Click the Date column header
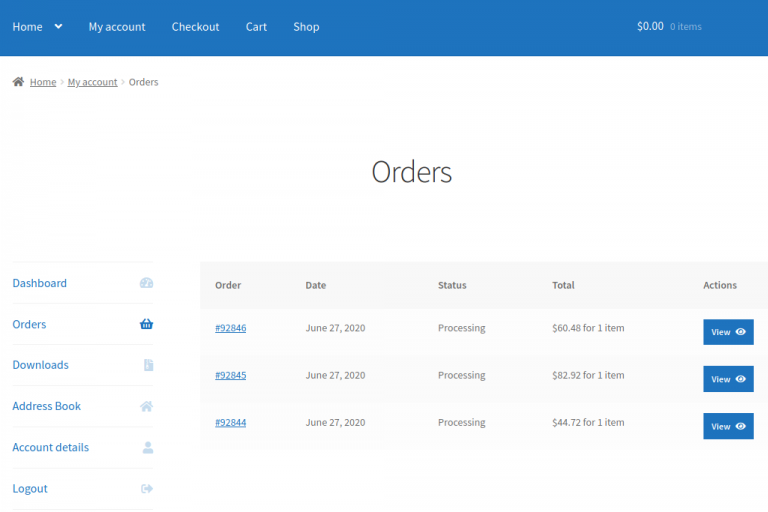The image size is (768, 512). [x=316, y=285]
